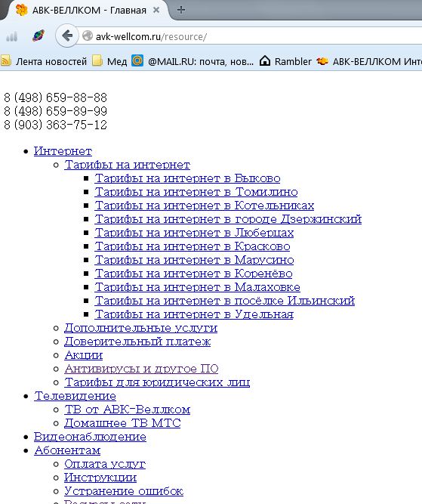Open the Интернет link
The width and height of the screenshot is (422, 504).
(x=63, y=151)
